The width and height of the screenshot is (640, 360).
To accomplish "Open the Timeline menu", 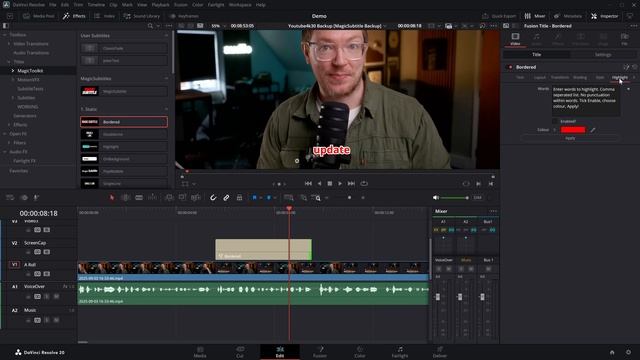I will pos(96,5).
